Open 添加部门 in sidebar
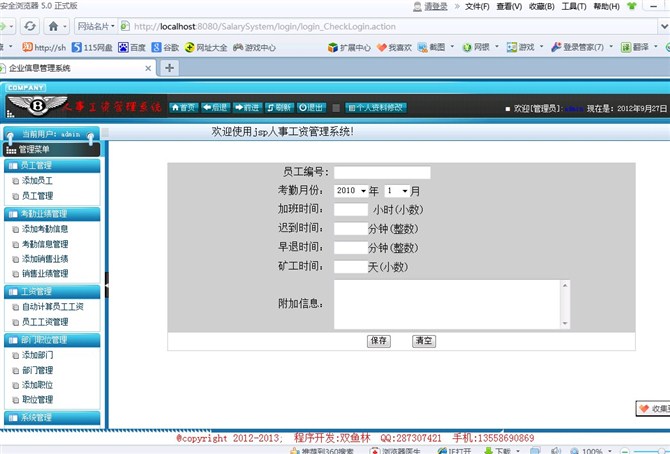Viewport: 670px width, 454px height. pyautogui.click(x=37, y=355)
